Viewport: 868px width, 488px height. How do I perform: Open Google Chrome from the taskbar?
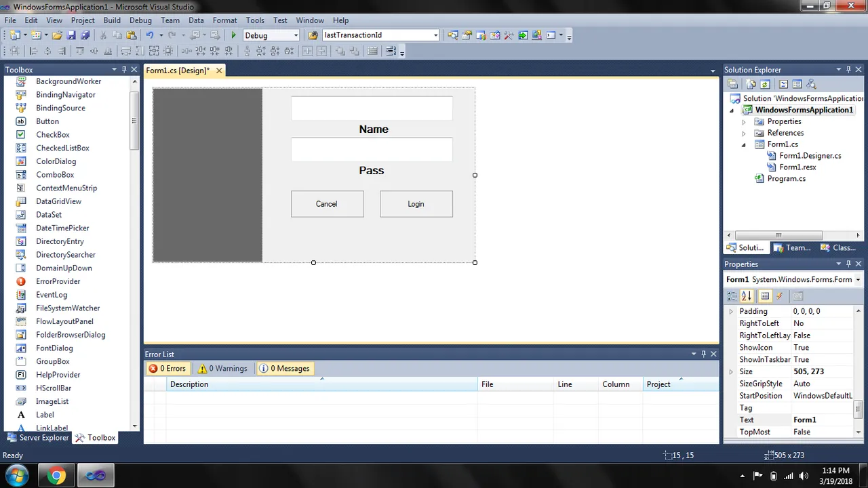coord(57,475)
